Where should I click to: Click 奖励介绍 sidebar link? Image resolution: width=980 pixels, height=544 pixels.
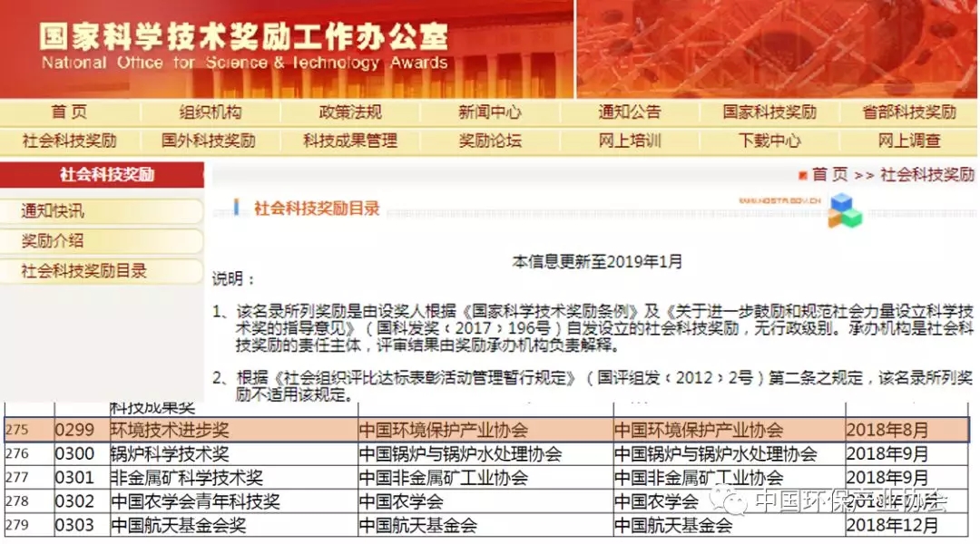click(54, 241)
